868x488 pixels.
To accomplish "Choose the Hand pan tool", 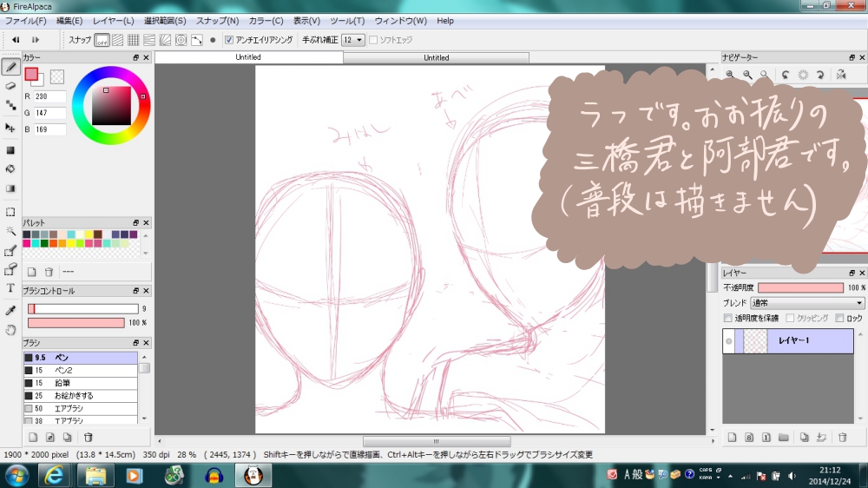I will click(10, 330).
